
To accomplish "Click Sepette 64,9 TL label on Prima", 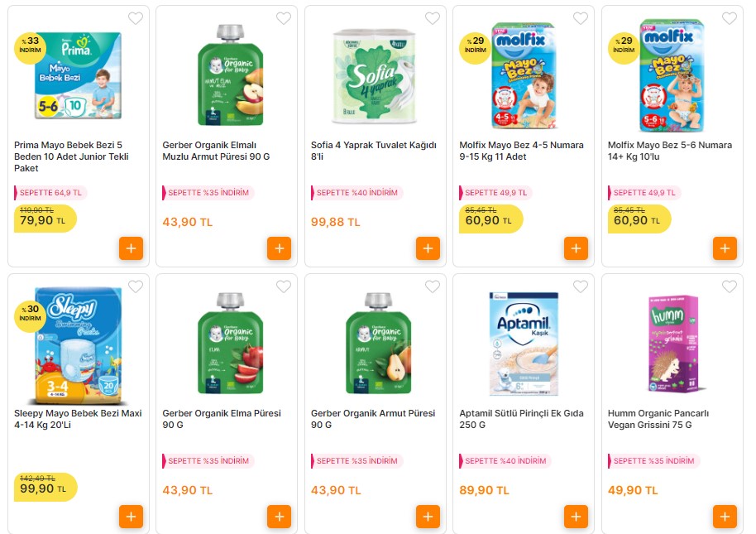I will tap(50, 193).
